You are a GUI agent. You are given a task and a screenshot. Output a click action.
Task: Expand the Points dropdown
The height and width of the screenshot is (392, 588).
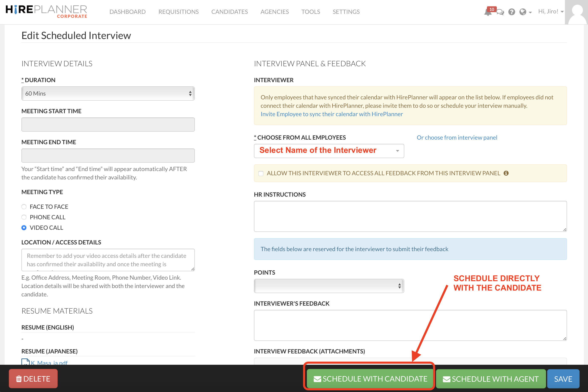pos(329,286)
